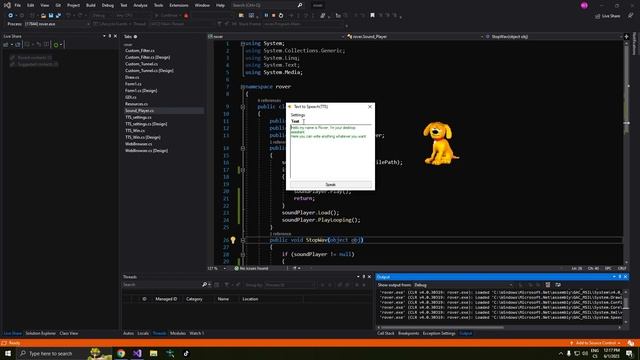Open the Edit menu

point(31,5)
